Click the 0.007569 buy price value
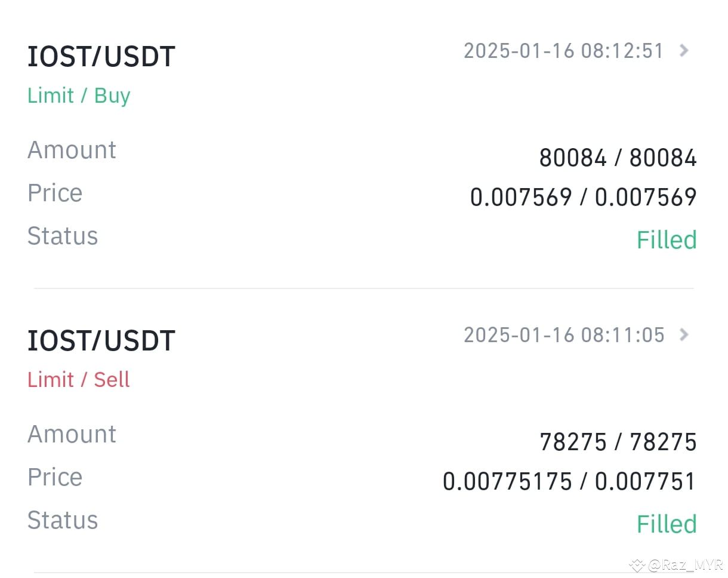 (x=522, y=196)
